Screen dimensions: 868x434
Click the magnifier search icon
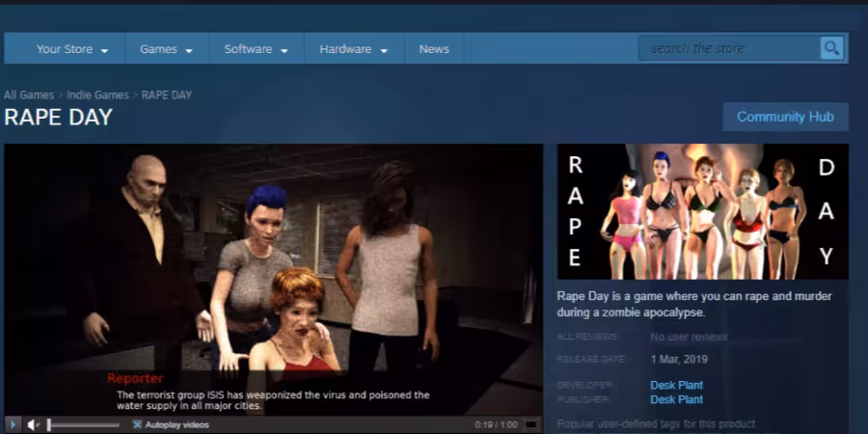831,49
